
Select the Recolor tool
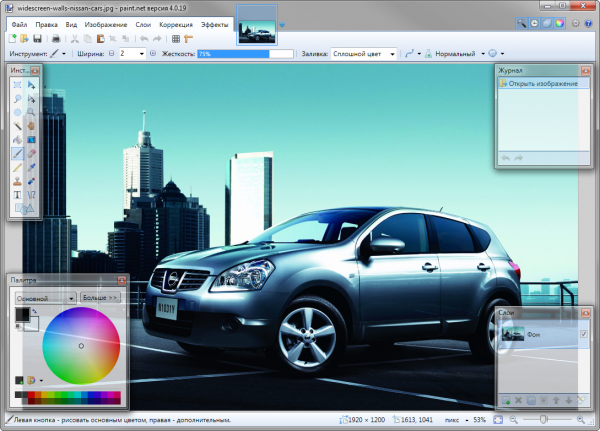(31, 181)
